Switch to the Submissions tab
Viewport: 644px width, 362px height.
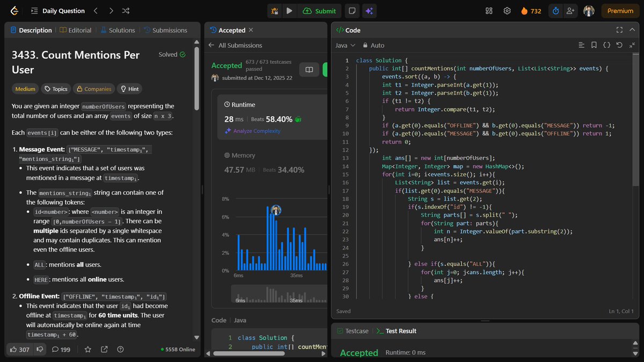coord(165,30)
